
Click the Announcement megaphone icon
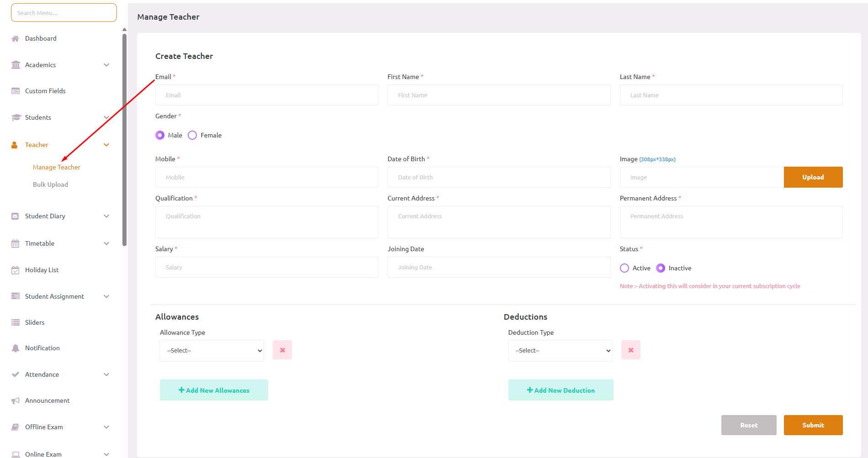(16, 400)
